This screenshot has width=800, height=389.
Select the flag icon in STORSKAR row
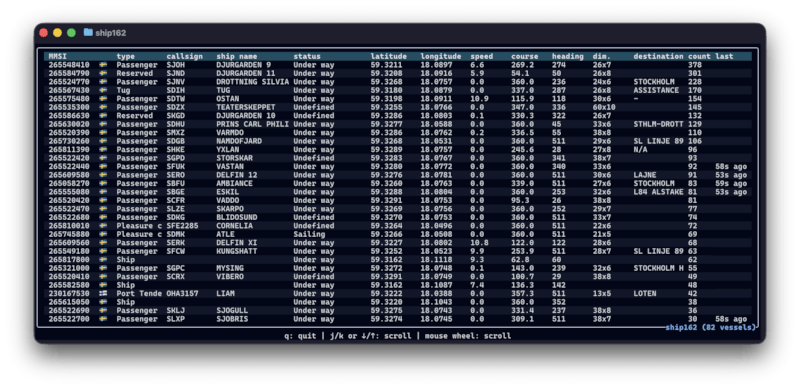103,158
